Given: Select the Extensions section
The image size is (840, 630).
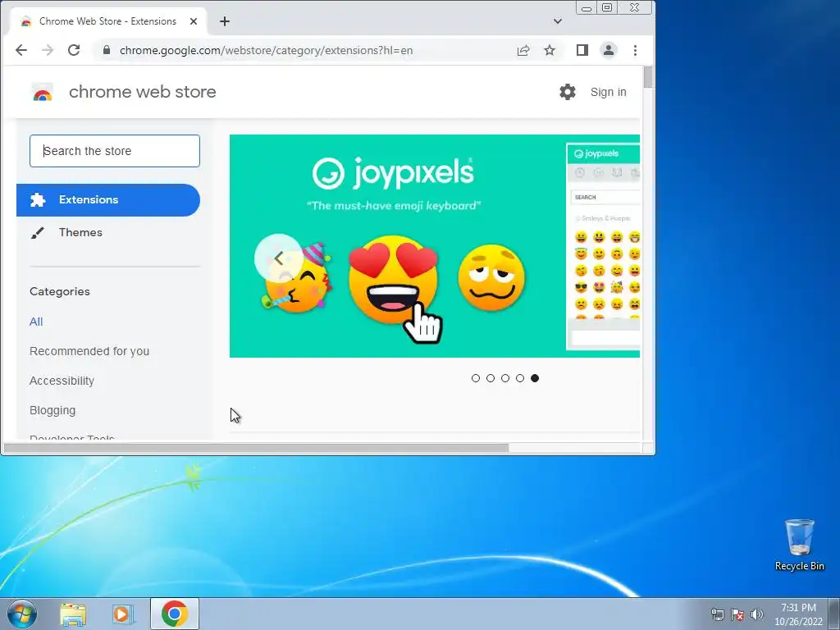Looking at the screenshot, I should (x=108, y=200).
